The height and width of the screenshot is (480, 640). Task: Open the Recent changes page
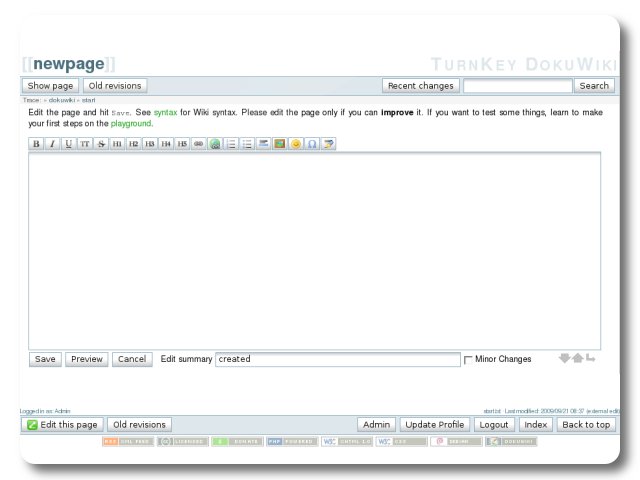click(421, 86)
